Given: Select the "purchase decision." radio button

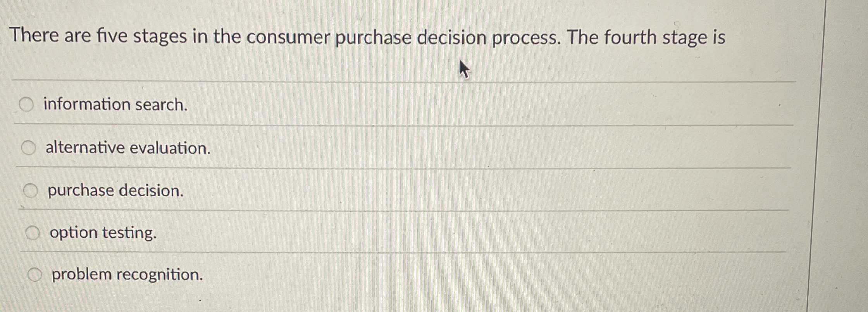Looking at the screenshot, I should 30,189.
